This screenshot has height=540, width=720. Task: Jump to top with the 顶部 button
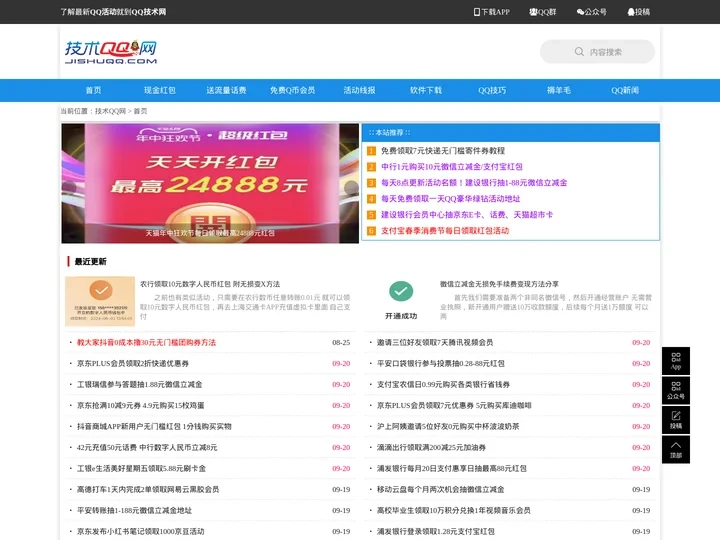click(675, 449)
